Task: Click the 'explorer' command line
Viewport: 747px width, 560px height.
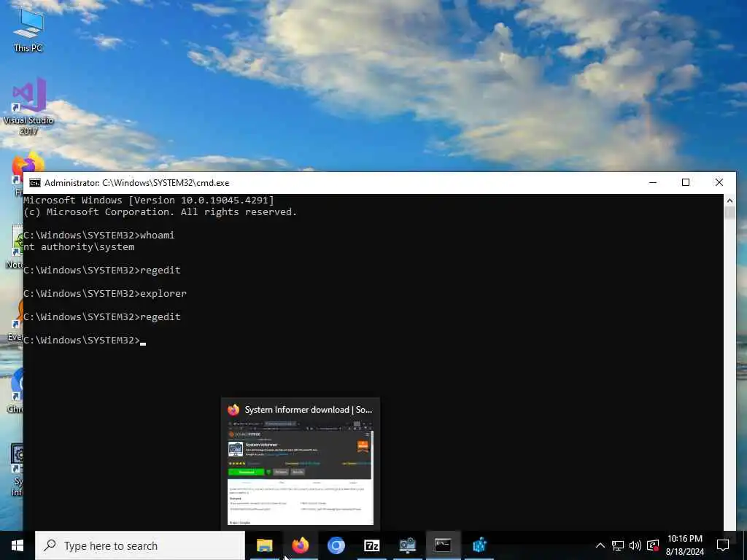Action: (x=105, y=293)
